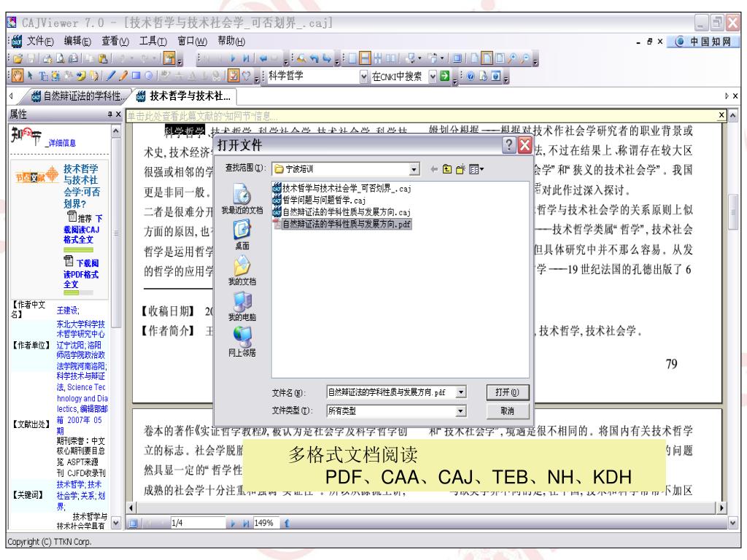The height and width of the screenshot is (560, 747).
Task: Expand the 在CNKI中搜索 dropdown
Action: click(x=433, y=76)
